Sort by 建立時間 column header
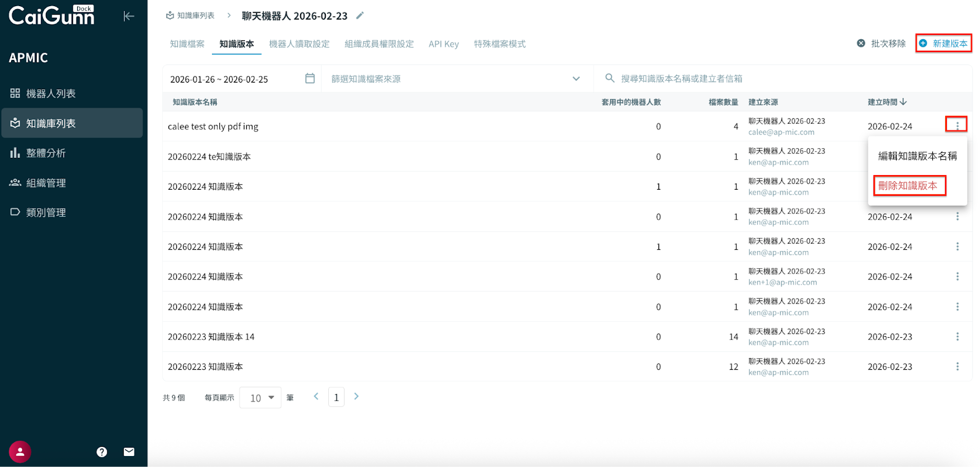Screen dimensions: 980x467 click(x=886, y=102)
